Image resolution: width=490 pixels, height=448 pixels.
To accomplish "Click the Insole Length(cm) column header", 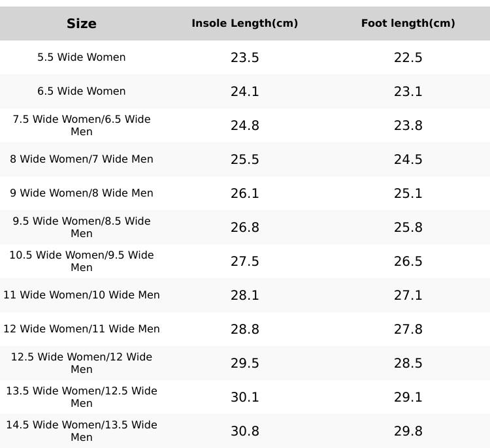I will click(x=245, y=24).
